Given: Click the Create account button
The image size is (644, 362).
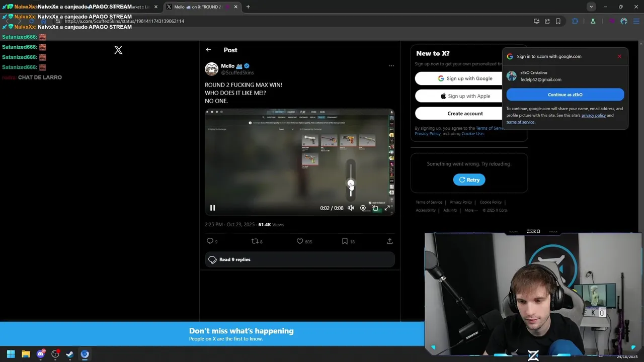Looking at the screenshot, I should tap(465, 114).
